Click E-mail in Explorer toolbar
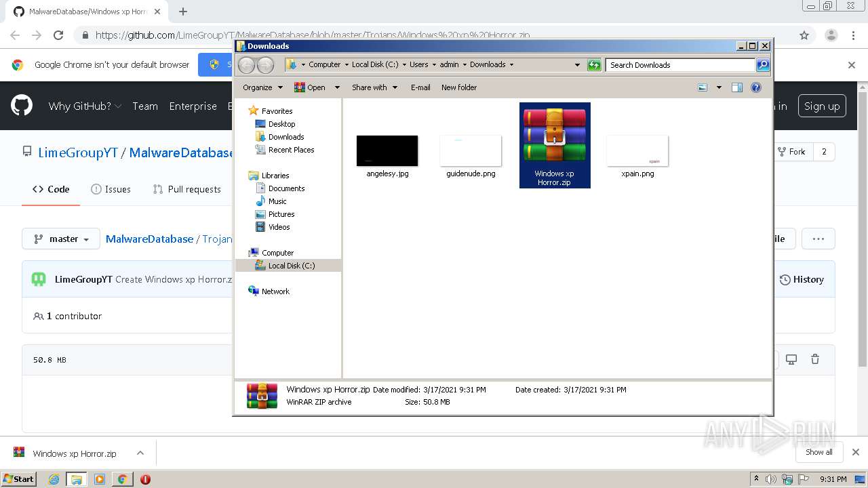Viewport: 868px width, 488px height. [x=420, y=87]
